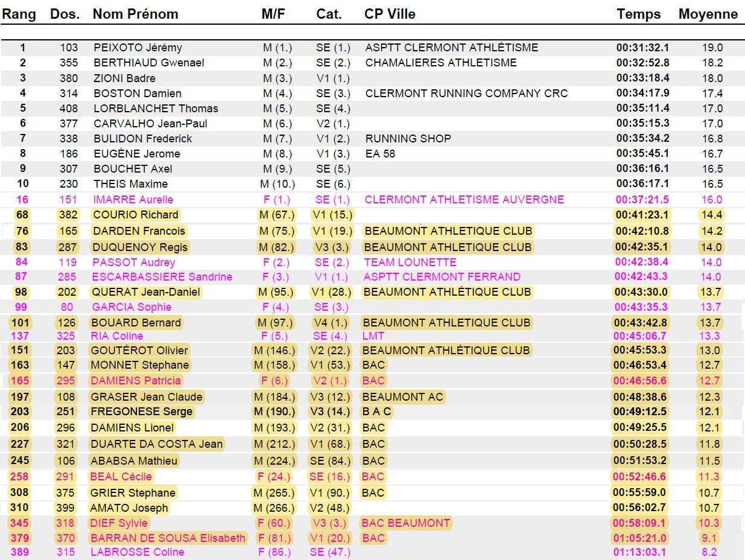Image resolution: width=745 pixels, height=560 pixels.
Task: Click club BAC BEAUMONT
Action: tap(406, 523)
